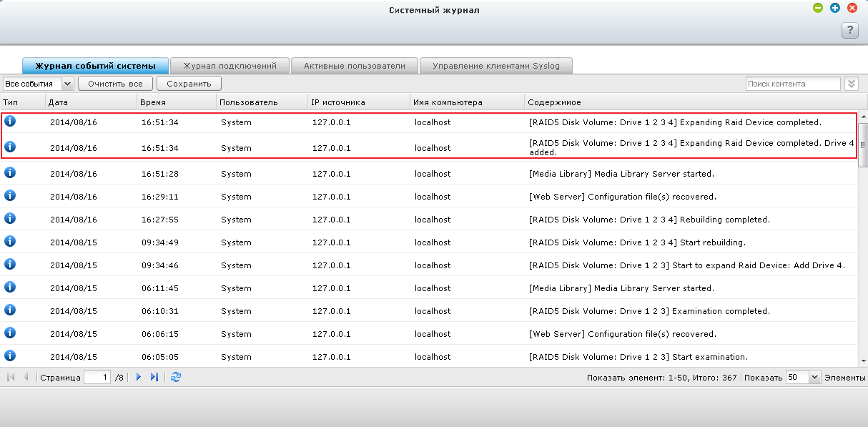Click the time cell 06:11:45
Viewport: 868px width, 427px height.
pos(159,288)
